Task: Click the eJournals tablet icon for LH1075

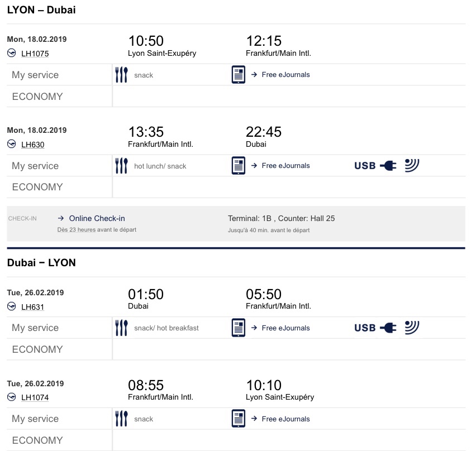Action: click(239, 75)
